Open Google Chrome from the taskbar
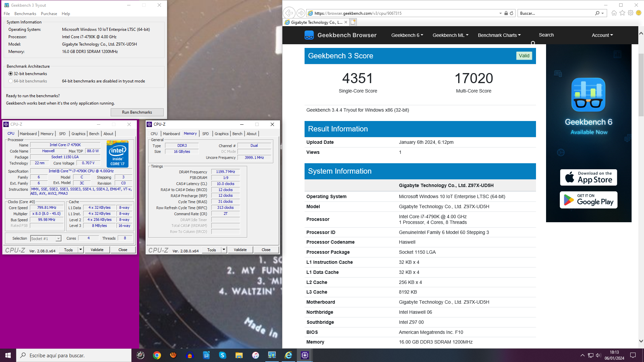The height and width of the screenshot is (362, 644). pos(157,355)
